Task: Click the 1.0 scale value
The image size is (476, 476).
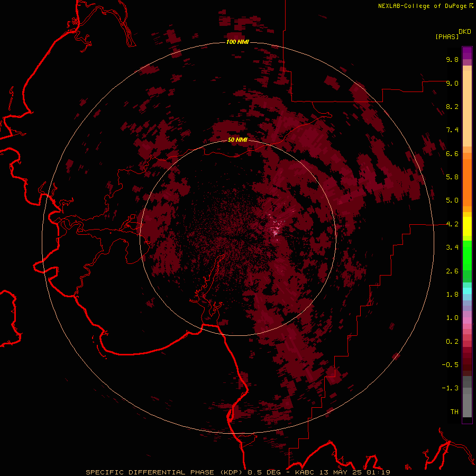Action: coord(452,318)
